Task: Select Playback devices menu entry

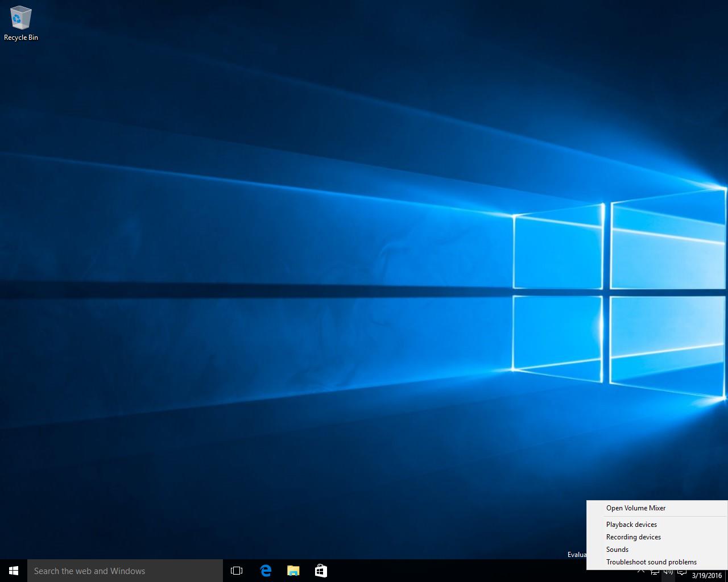Action: pyautogui.click(x=657, y=525)
